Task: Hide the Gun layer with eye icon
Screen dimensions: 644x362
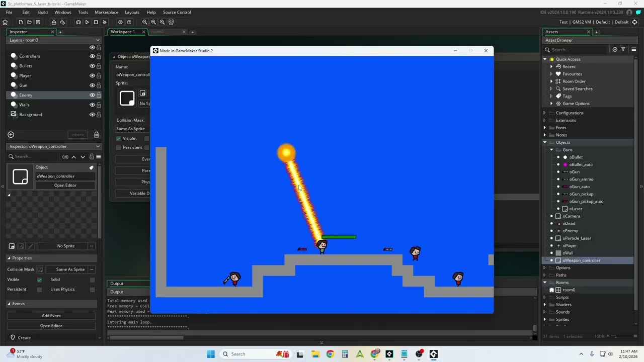Action: coord(92,85)
